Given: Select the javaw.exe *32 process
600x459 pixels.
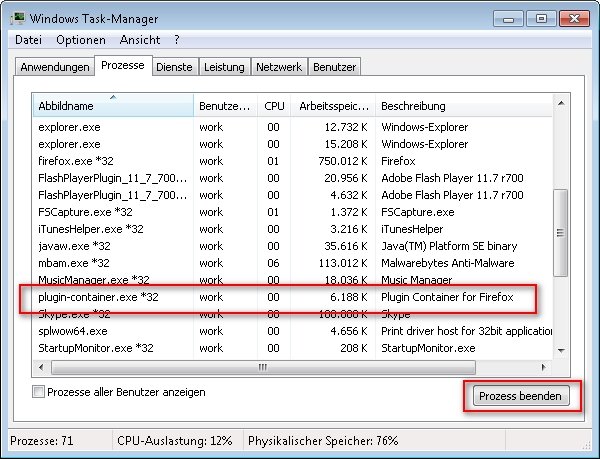Looking at the screenshot, I should click(293, 246).
